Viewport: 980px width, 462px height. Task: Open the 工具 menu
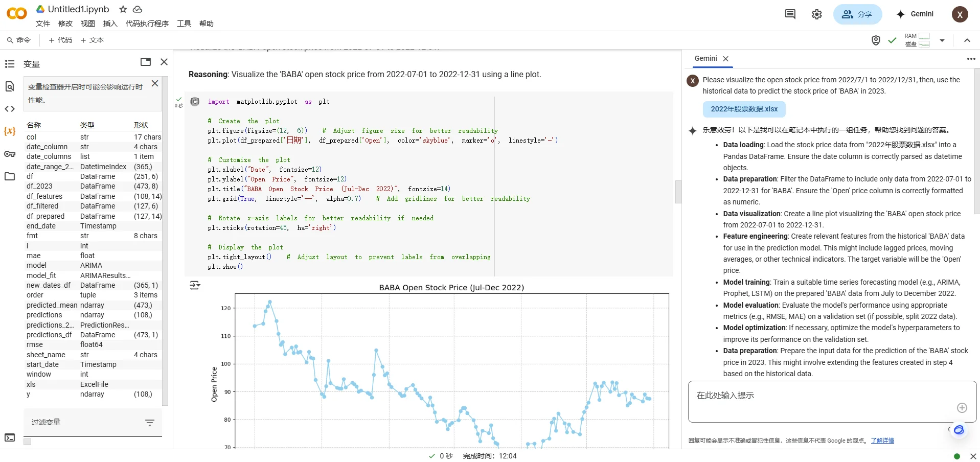tap(184, 24)
